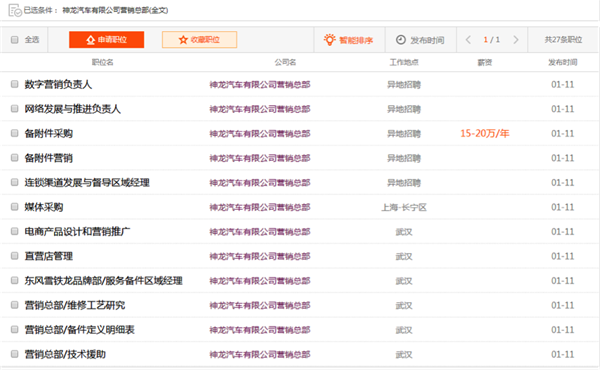Click the 1/1 page indicator

[492, 40]
